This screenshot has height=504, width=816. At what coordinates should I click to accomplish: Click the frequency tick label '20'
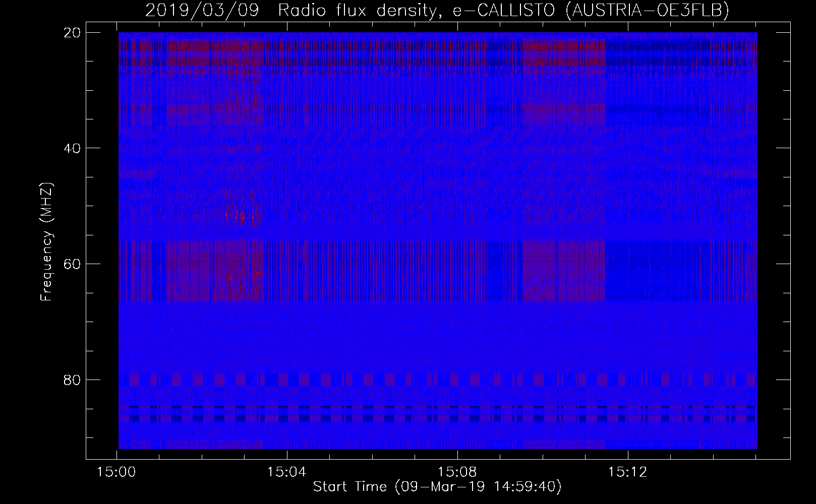(73, 33)
